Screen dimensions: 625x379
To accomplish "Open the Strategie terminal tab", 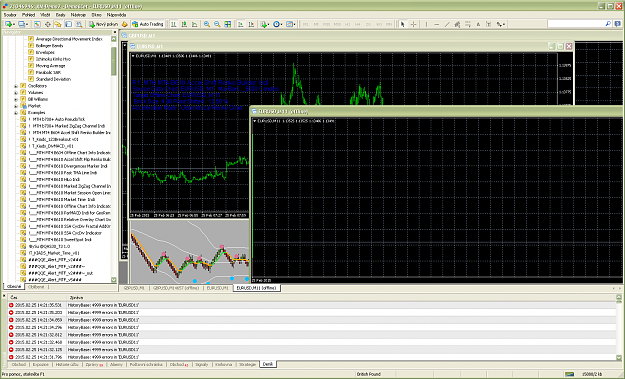I will pyautogui.click(x=247, y=365).
